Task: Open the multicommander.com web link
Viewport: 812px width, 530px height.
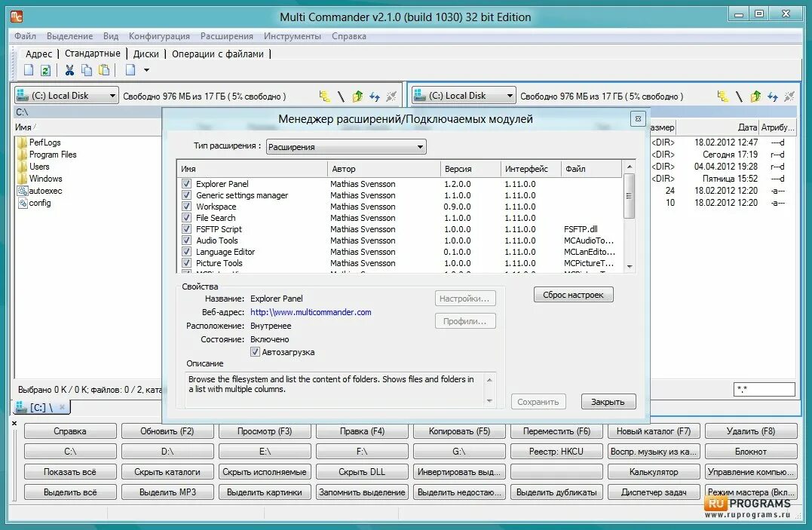Action: click(x=311, y=312)
